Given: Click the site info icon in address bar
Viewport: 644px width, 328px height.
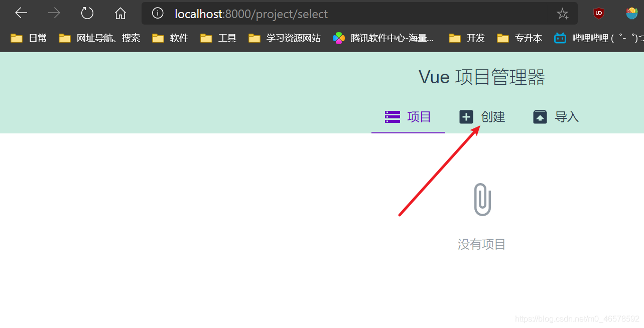Looking at the screenshot, I should point(157,14).
